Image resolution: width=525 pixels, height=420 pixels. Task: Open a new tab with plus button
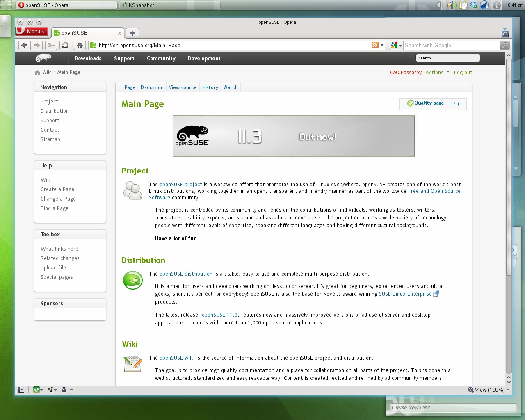coord(132,33)
